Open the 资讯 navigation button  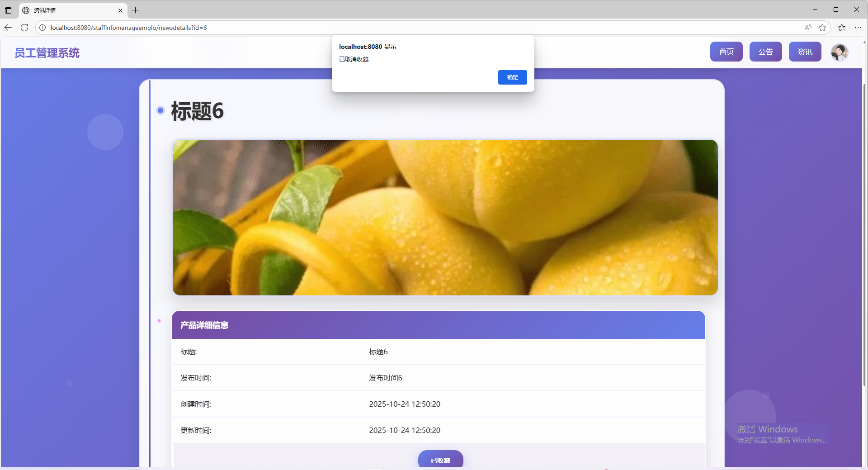click(x=805, y=52)
